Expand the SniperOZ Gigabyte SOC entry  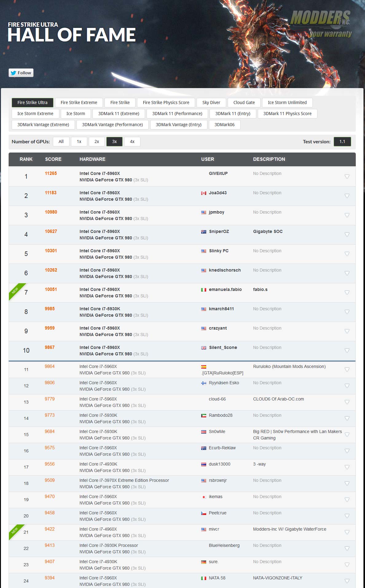347,234
